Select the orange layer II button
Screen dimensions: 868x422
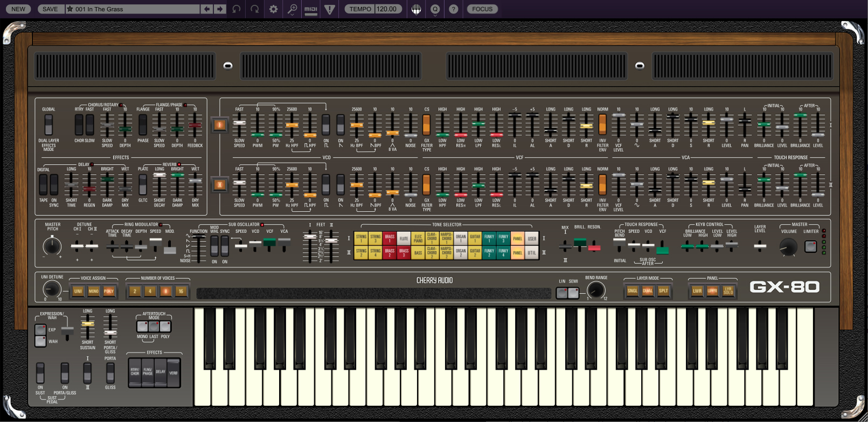tap(219, 185)
